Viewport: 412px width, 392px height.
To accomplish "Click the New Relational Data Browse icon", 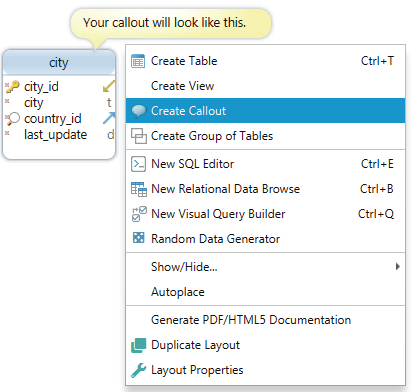I will (139, 189).
